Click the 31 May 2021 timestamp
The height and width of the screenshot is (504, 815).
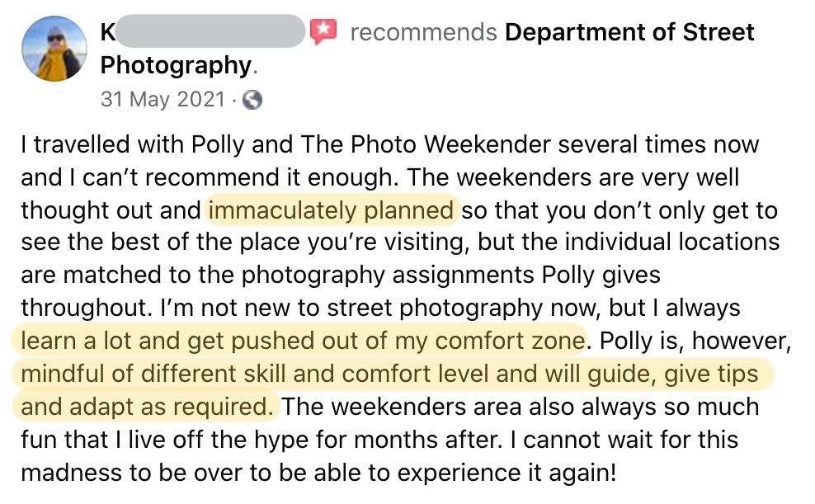pyautogui.click(x=162, y=100)
